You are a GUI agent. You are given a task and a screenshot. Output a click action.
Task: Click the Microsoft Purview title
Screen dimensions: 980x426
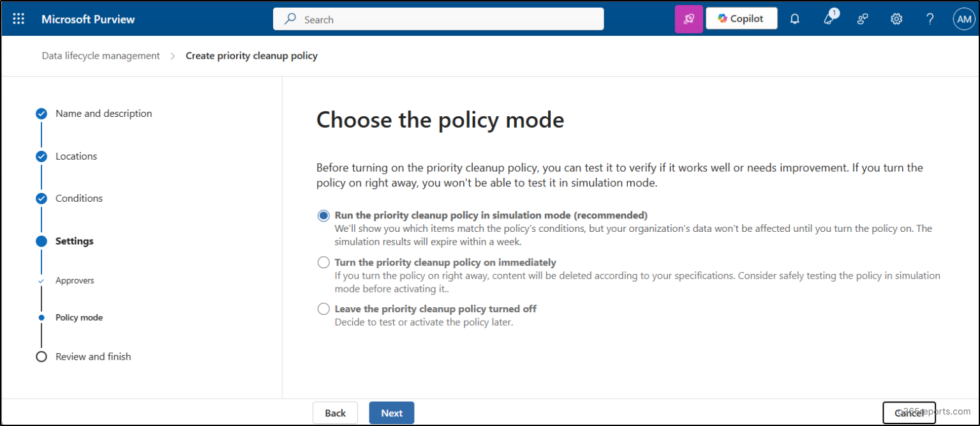click(x=88, y=19)
